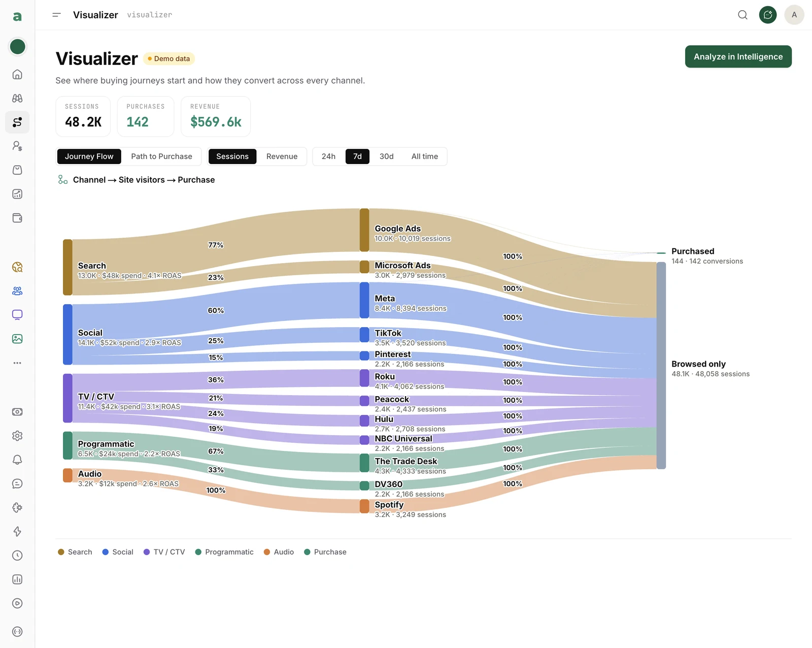Click the TikTok node label
The height and width of the screenshot is (648, 812).
(388, 333)
